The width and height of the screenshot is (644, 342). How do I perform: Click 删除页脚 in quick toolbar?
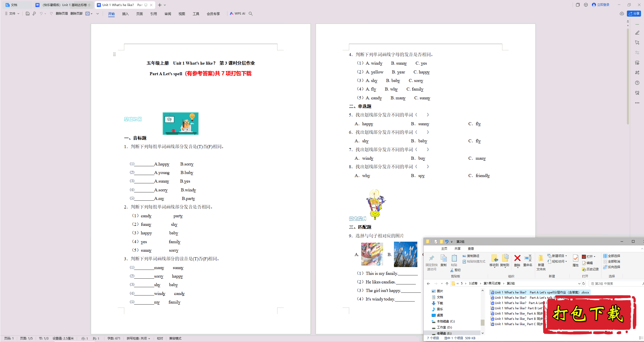[76, 14]
